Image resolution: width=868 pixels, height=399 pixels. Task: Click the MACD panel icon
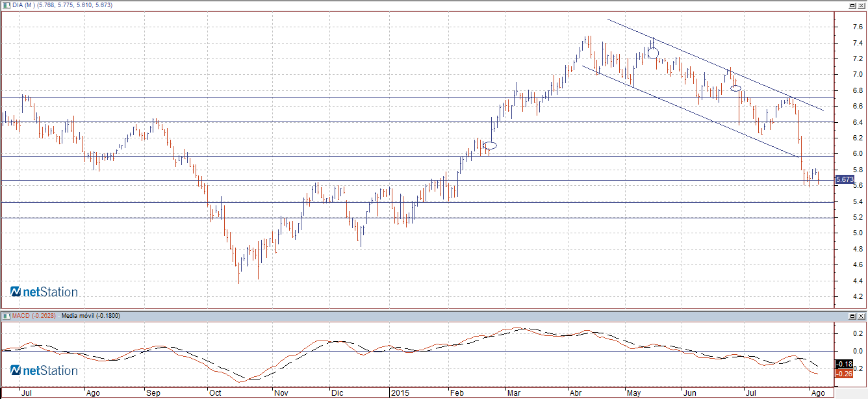pos(5,315)
